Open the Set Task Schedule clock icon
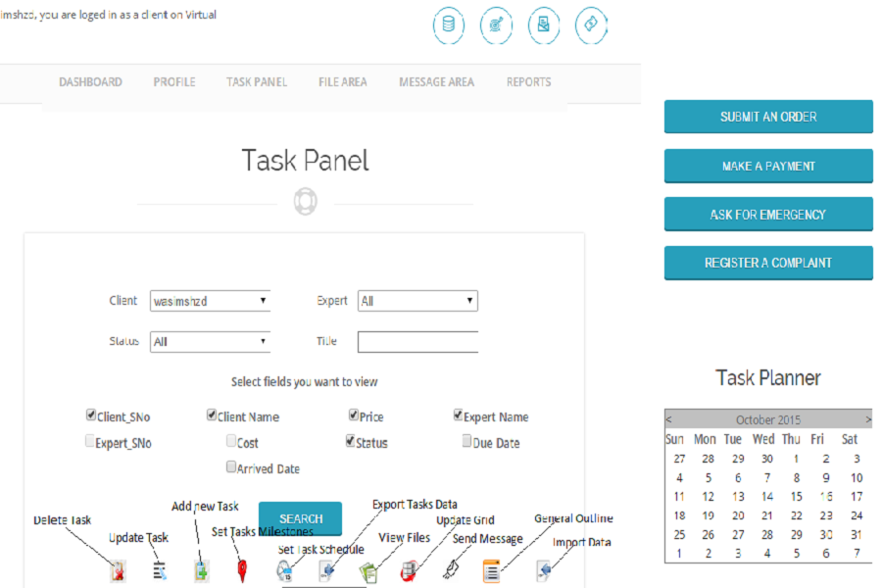The image size is (882, 588). click(285, 571)
